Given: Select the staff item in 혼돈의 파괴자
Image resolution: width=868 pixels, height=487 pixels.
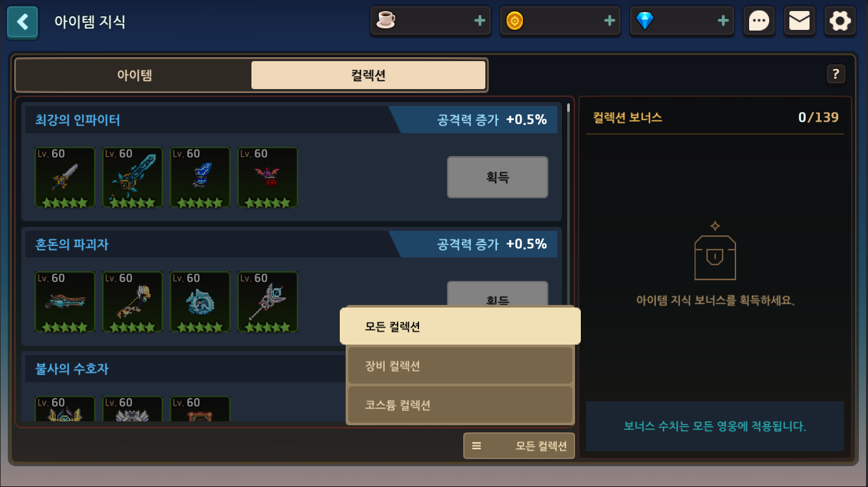Looking at the screenshot, I should [x=268, y=302].
